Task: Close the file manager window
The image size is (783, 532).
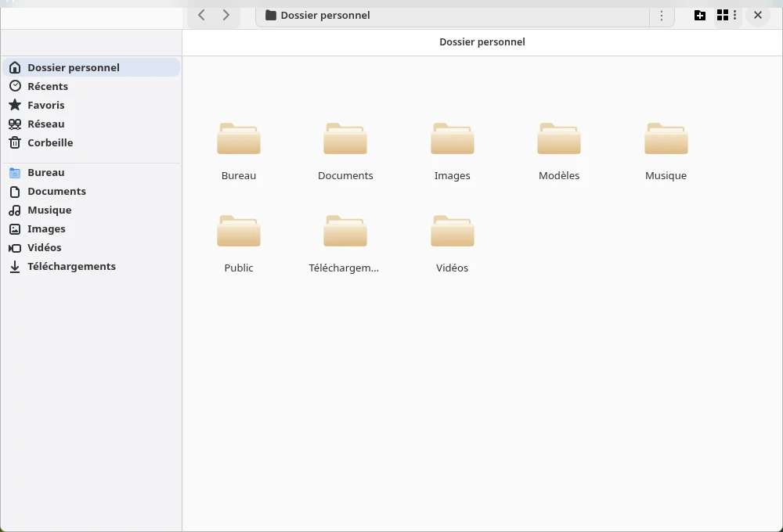Action: tap(757, 16)
